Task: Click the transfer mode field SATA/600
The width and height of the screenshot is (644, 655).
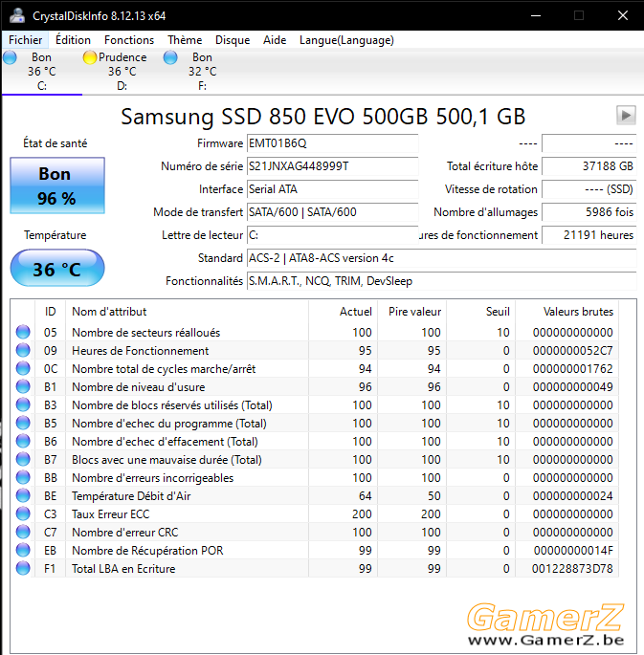Action: click(333, 212)
